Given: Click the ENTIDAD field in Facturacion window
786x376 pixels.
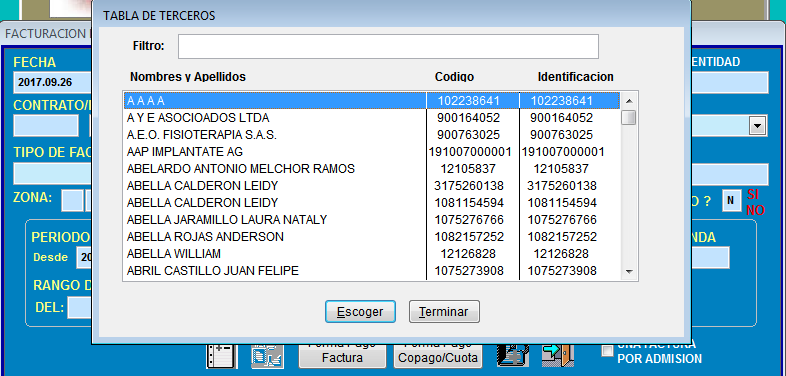Looking at the screenshot, I should (729, 83).
